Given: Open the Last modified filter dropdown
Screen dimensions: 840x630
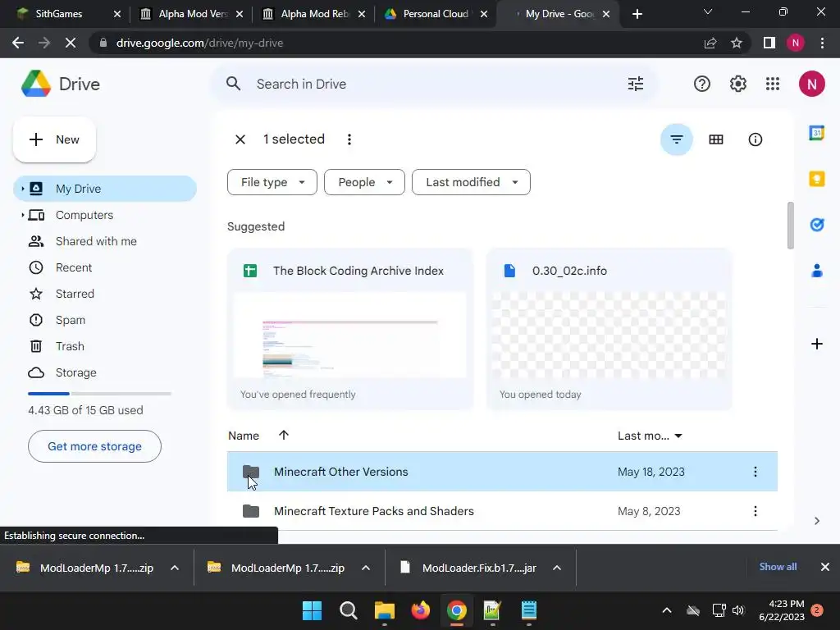Looking at the screenshot, I should pos(471,182).
